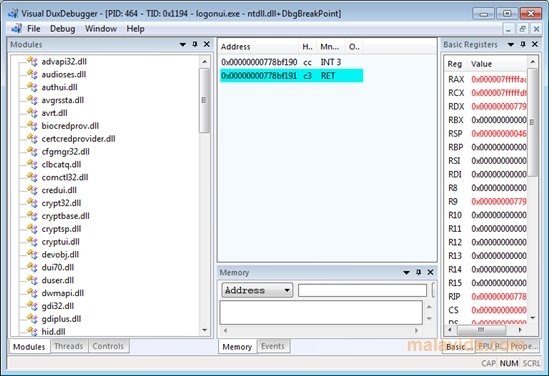This screenshot has height=376, width=549.
Task: Click the advapi32.dll module icon
Action: [32, 61]
